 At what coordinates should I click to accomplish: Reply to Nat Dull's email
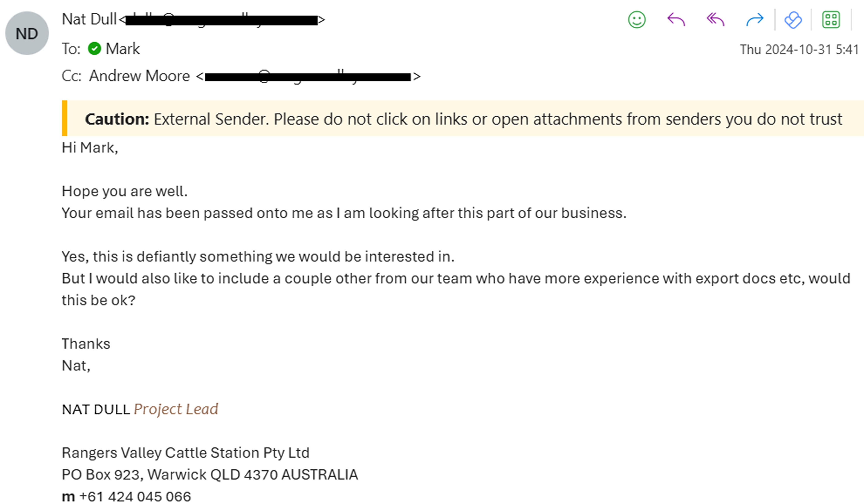click(676, 20)
